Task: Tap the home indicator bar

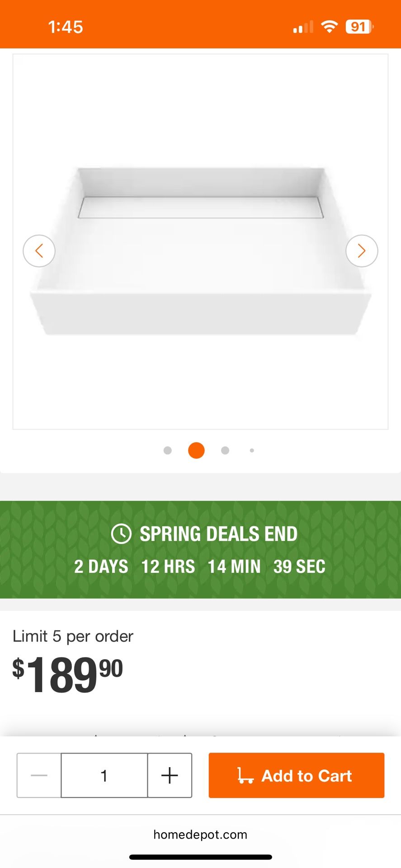Action: 200,857
